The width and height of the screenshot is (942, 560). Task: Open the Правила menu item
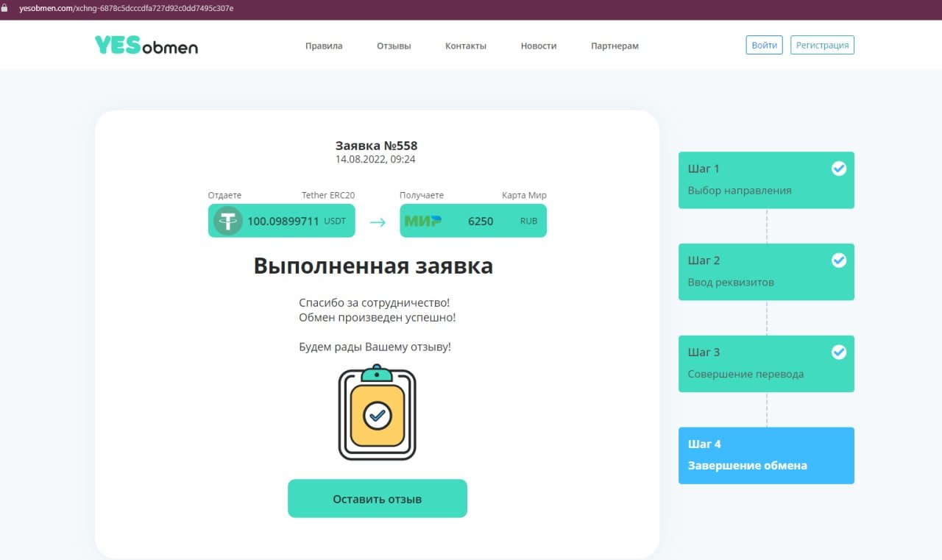point(324,46)
